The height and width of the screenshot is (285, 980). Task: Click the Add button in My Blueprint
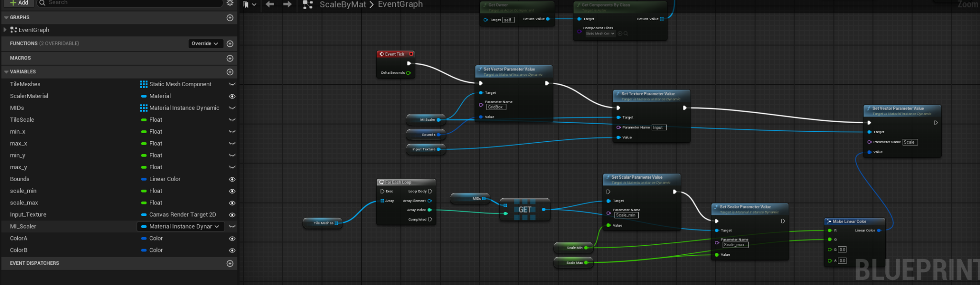[19, 3]
